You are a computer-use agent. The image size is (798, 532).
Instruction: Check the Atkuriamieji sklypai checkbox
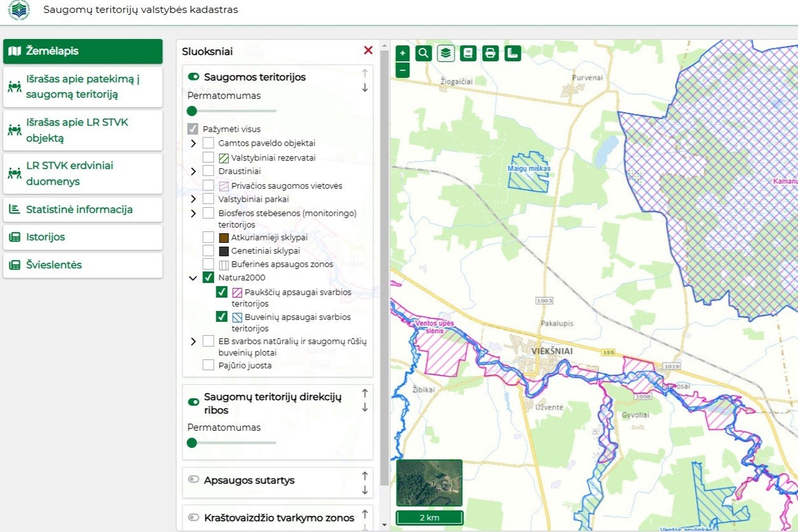point(208,237)
